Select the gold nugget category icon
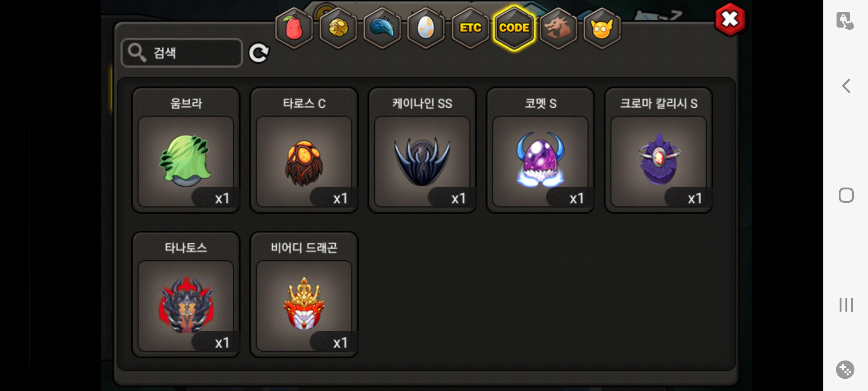 (x=339, y=28)
